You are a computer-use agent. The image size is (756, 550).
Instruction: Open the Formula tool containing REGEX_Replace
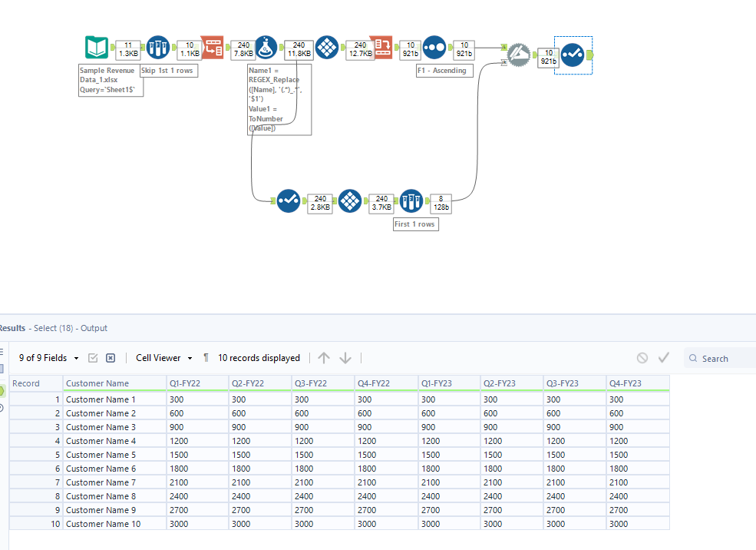[x=266, y=47]
